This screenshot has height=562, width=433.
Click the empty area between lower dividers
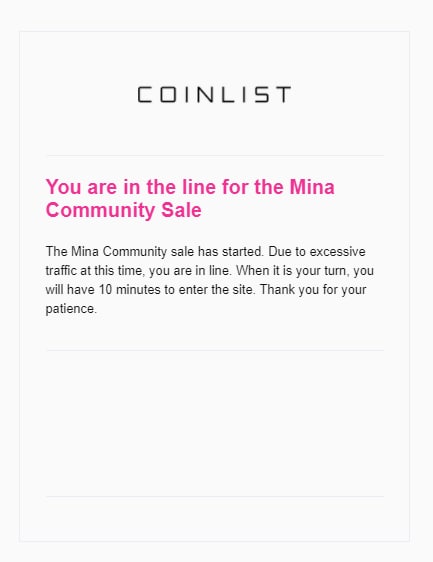(215, 424)
